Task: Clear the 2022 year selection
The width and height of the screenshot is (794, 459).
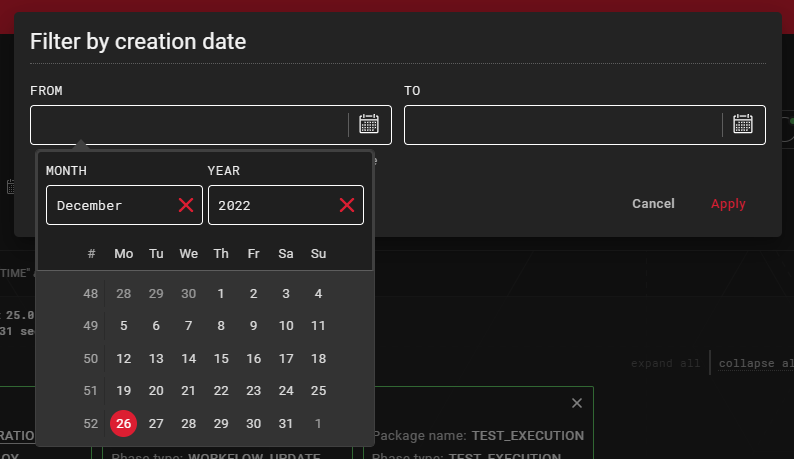Action: click(x=347, y=205)
